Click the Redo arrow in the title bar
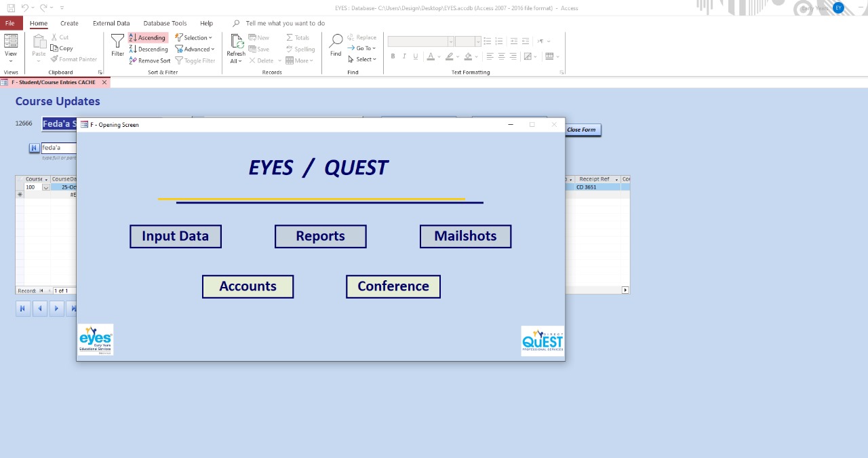This screenshot has width=868, height=458. pos(43,7)
